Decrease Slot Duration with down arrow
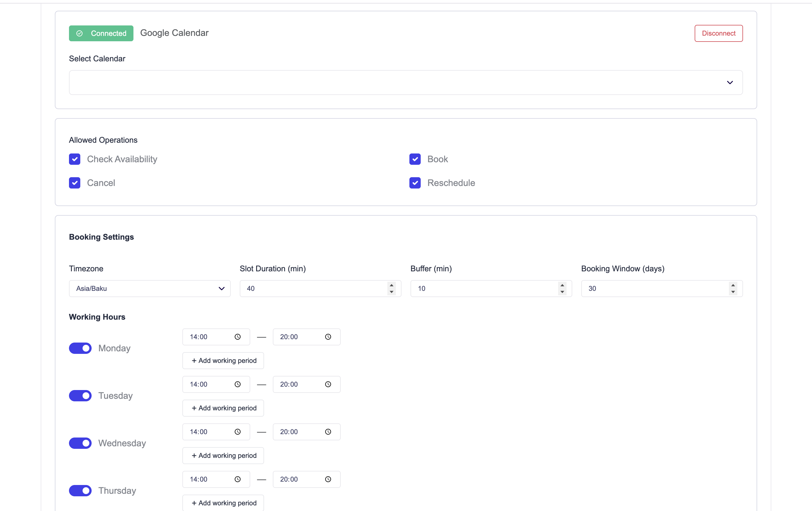This screenshot has width=812, height=511. [391, 292]
